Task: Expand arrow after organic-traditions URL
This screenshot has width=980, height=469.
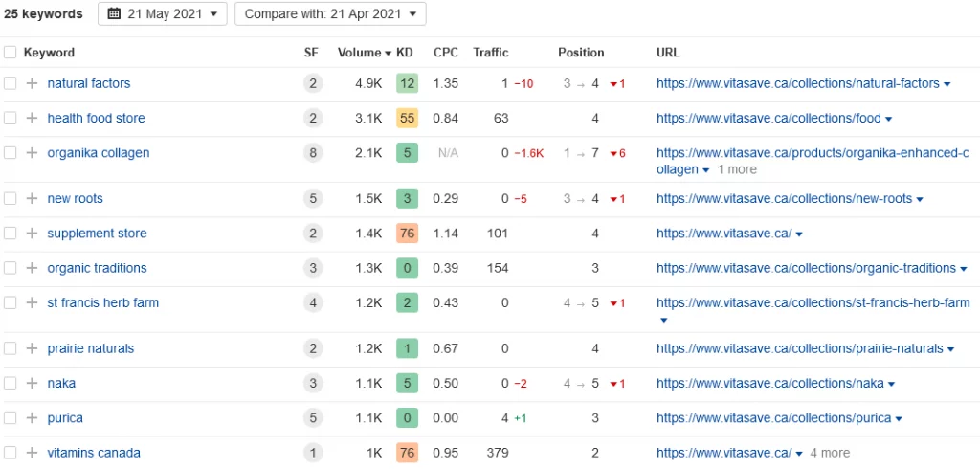Action: (964, 270)
